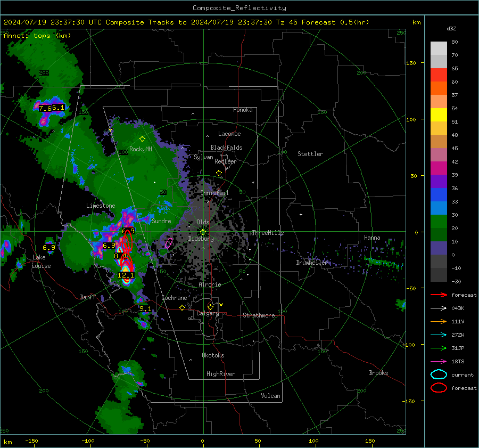Select the 36 dBZ blue swatch
This screenshot has width=479, height=448.
[439, 194]
